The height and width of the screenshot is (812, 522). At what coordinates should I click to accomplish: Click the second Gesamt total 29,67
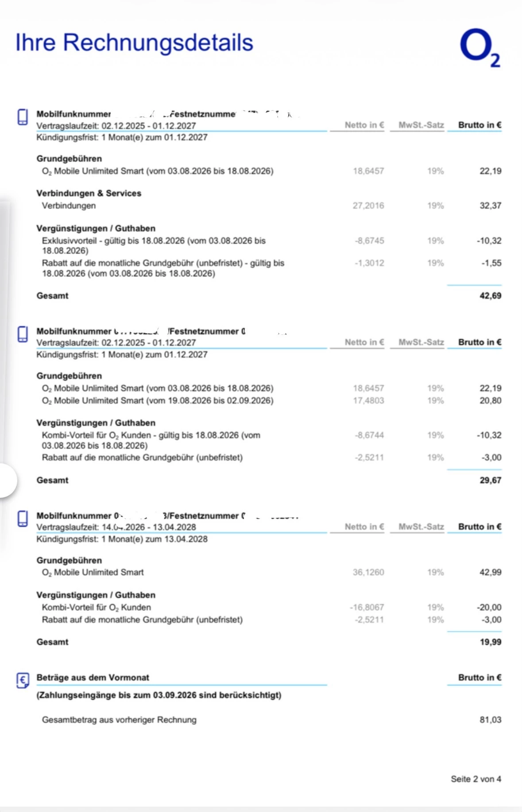490,480
